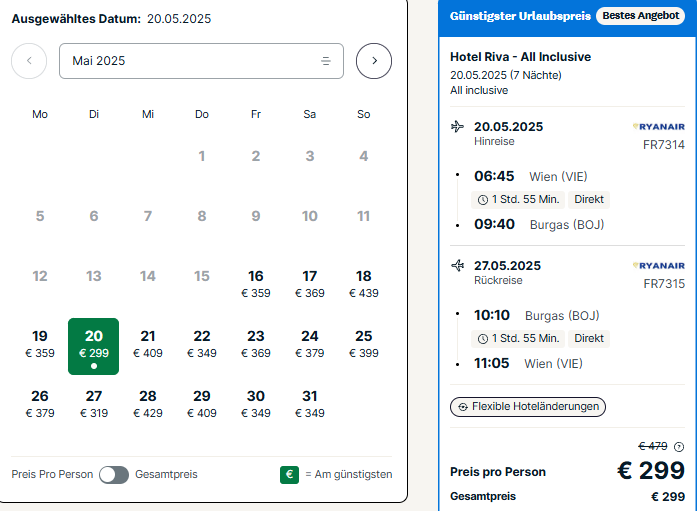Select May 16 for €359

pyautogui.click(x=256, y=283)
